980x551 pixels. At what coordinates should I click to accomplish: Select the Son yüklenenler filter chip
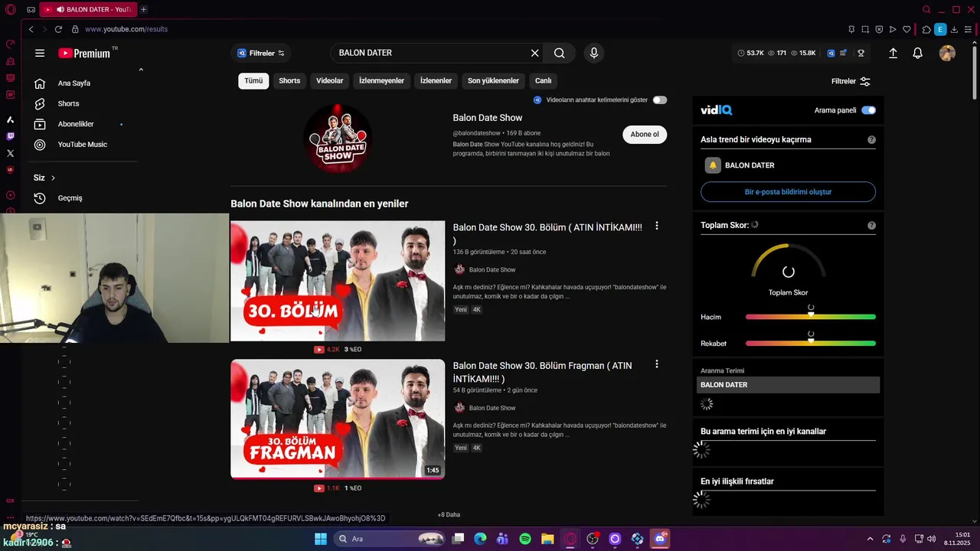493,80
